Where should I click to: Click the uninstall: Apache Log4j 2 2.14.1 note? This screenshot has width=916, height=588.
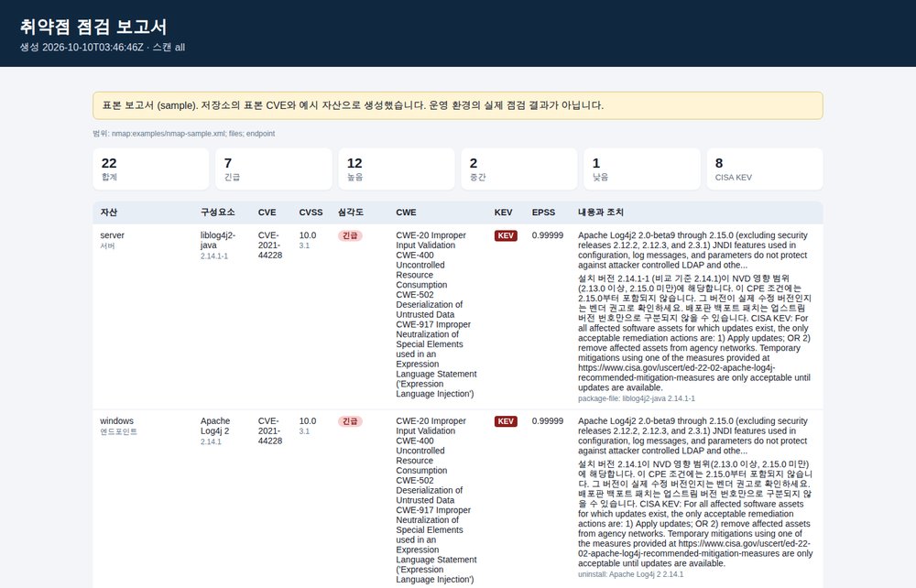[x=631, y=574]
